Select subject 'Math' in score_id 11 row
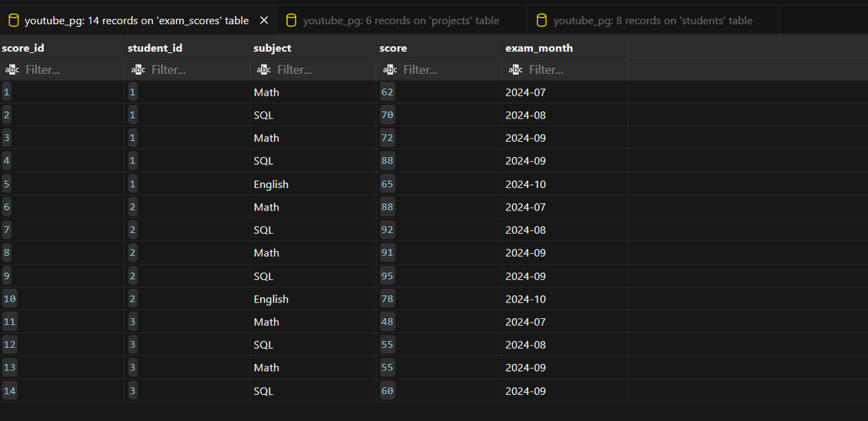This screenshot has width=868, height=421. [x=313, y=322]
